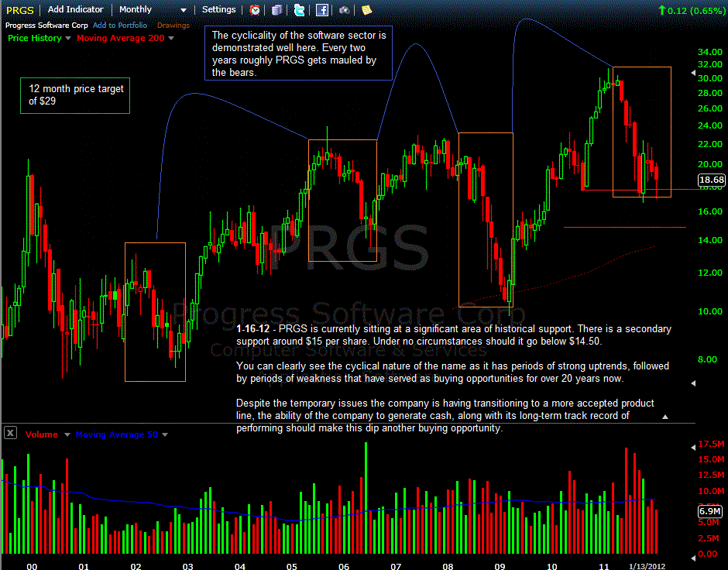Click the arrow beside 17.5M volume scale
This screenshot has height=570, width=728.
point(693,448)
